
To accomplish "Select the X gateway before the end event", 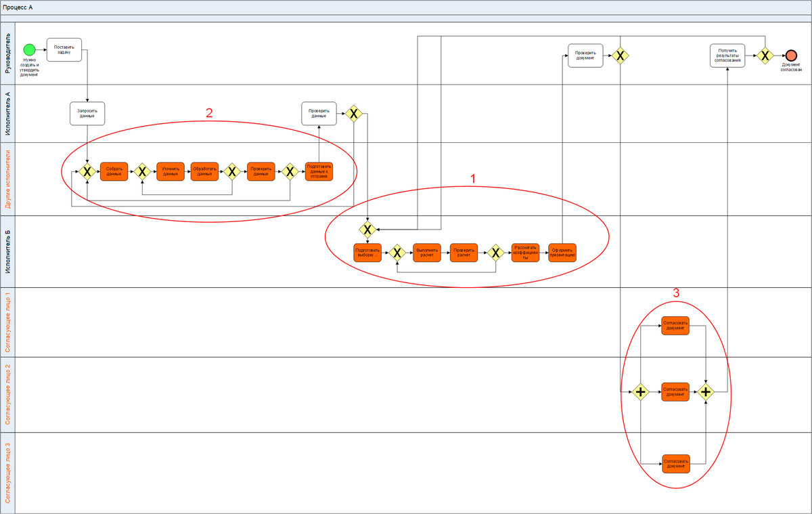I will 765,56.
